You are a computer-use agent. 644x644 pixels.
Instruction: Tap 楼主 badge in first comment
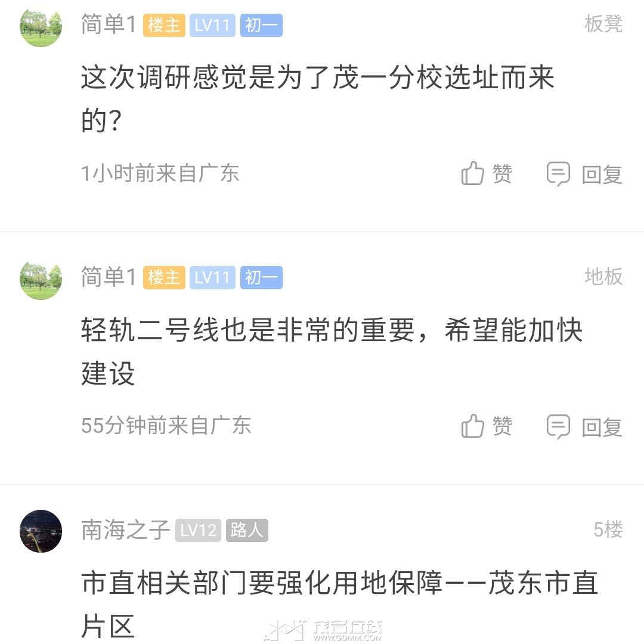click(x=164, y=26)
